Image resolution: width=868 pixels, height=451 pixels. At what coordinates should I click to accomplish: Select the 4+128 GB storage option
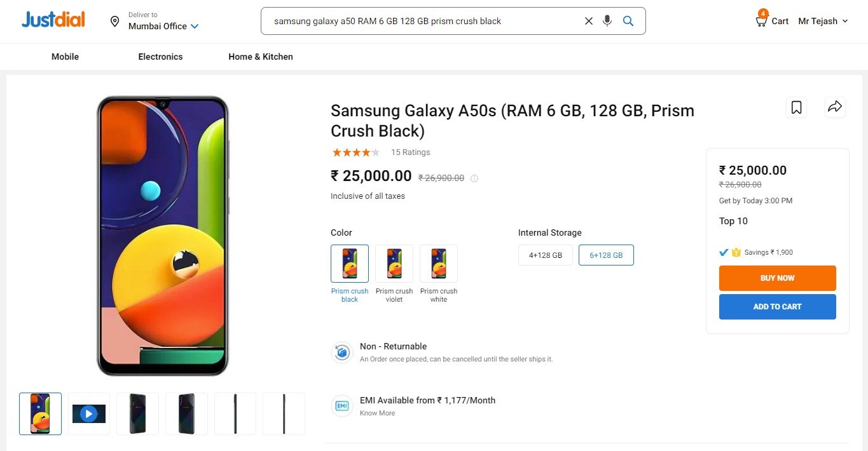[x=545, y=255]
